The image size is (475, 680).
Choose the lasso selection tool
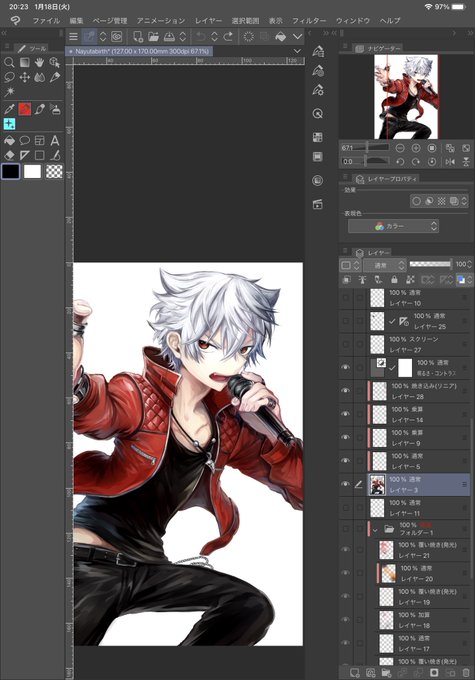coord(9,78)
